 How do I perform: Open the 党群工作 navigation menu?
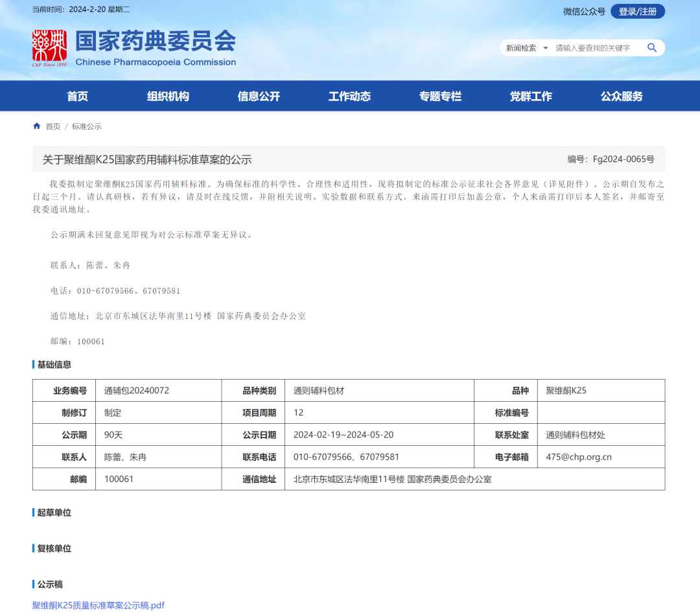coord(531,96)
